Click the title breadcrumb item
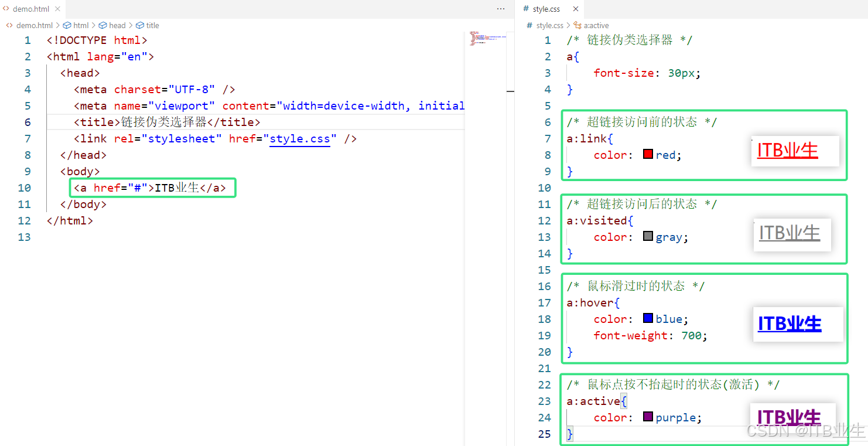This screenshot has width=868, height=446. 152,25
